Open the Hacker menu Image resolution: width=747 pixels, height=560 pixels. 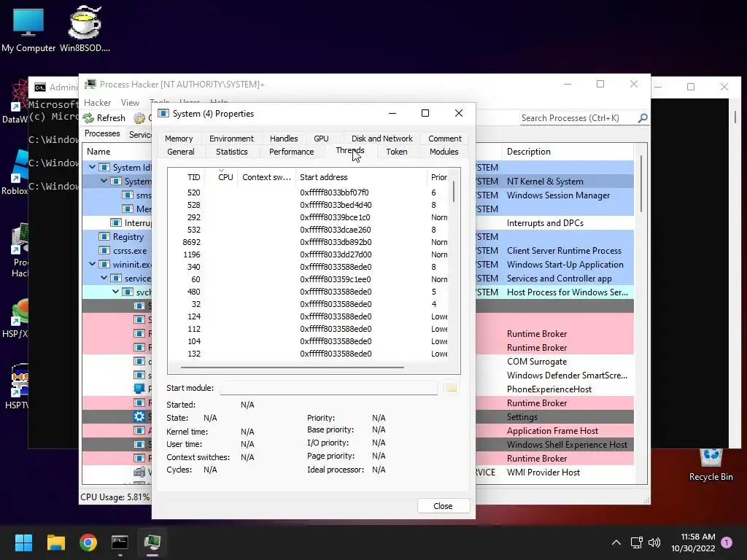(97, 103)
